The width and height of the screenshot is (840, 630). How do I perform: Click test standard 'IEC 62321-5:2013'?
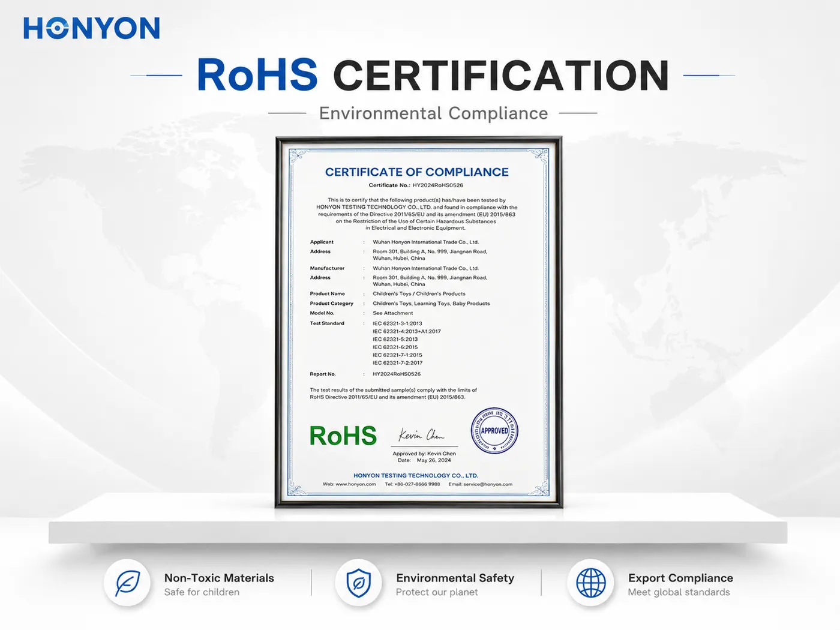coord(395,339)
